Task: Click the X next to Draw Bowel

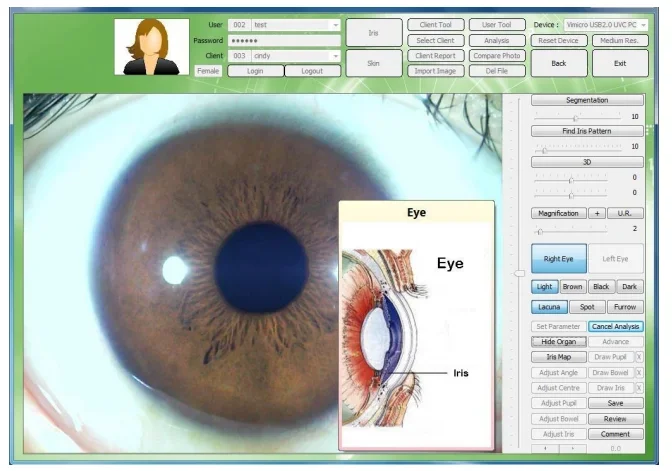Action: (x=639, y=373)
